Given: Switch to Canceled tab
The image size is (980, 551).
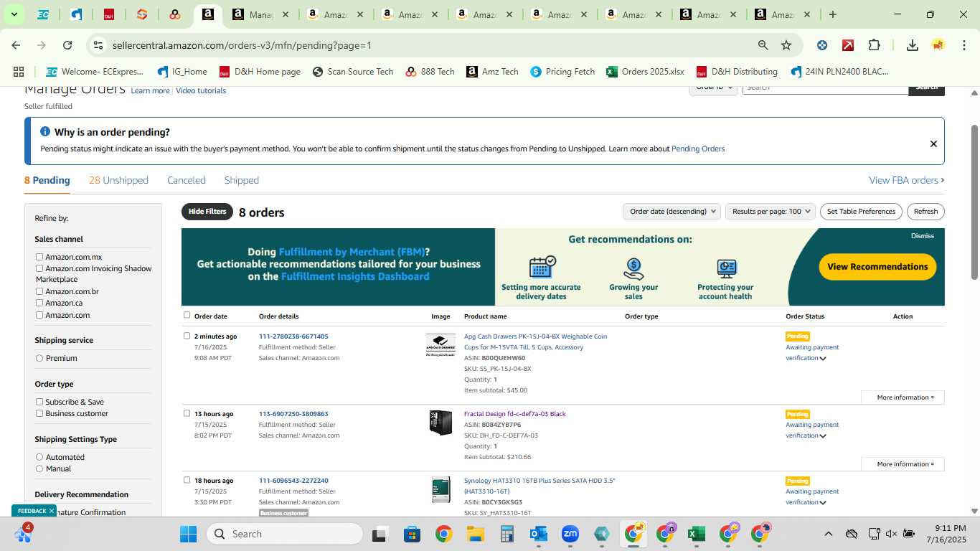Looking at the screenshot, I should coord(187,180).
